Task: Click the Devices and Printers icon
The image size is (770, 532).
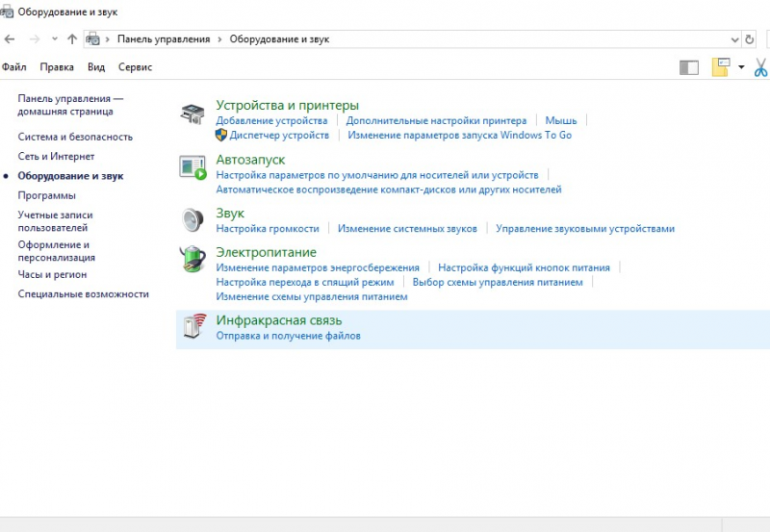Action: (x=192, y=114)
